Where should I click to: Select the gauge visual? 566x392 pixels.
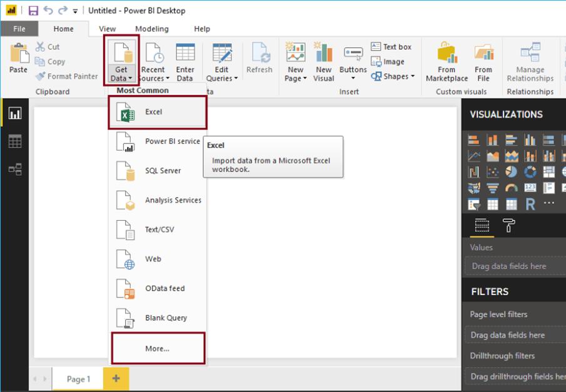click(x=512, y=188)
